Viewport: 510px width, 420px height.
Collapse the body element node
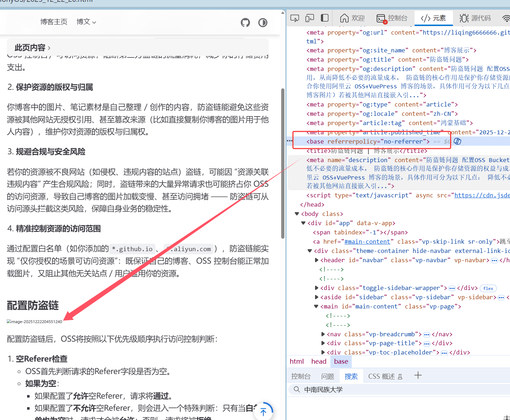tap(297, 214)
